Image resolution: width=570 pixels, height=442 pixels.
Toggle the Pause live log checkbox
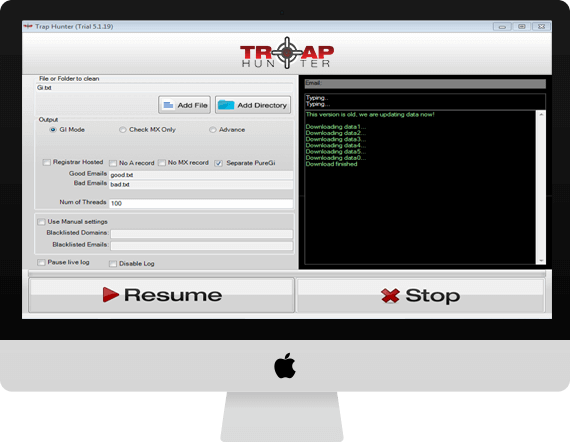(41, 262)
